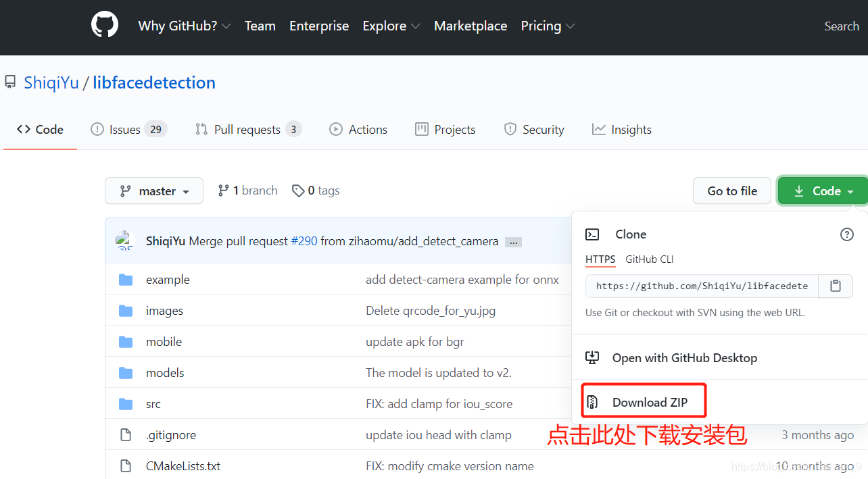Click the clone URL text field
Image resolution: width=868 pixels, height=479 pixels.
[702, 286]
